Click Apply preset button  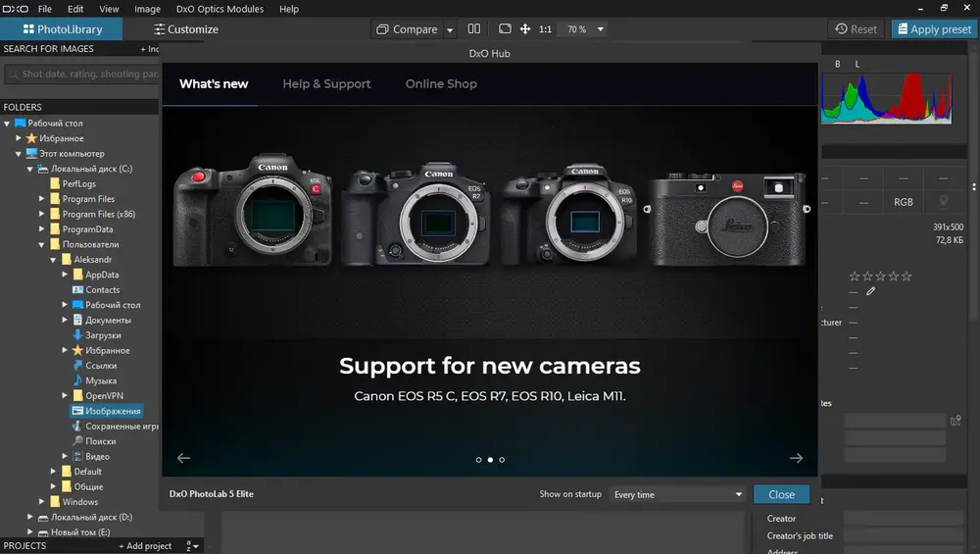[x=934, y=28]
